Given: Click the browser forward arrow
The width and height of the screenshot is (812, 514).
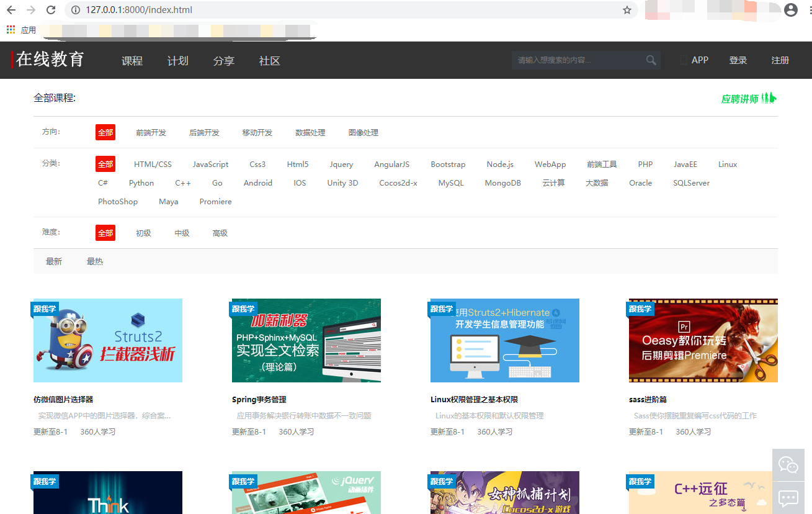Looking at the screenshot, I should click(31, 10).
